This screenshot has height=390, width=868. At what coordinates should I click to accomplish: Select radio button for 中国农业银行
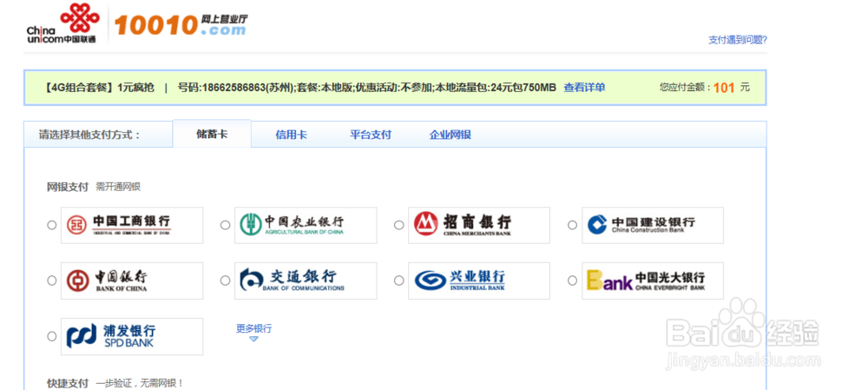tap(226, 225)
